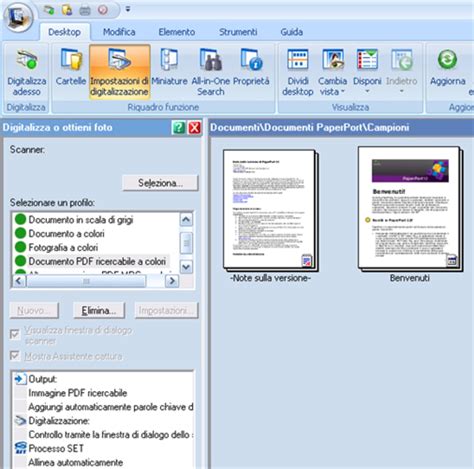This screenshot has height=469, width=474.
Task: Select profile Documento PDF ricercabile a colori
Action: pyautogui.click(x=91, y=261)
